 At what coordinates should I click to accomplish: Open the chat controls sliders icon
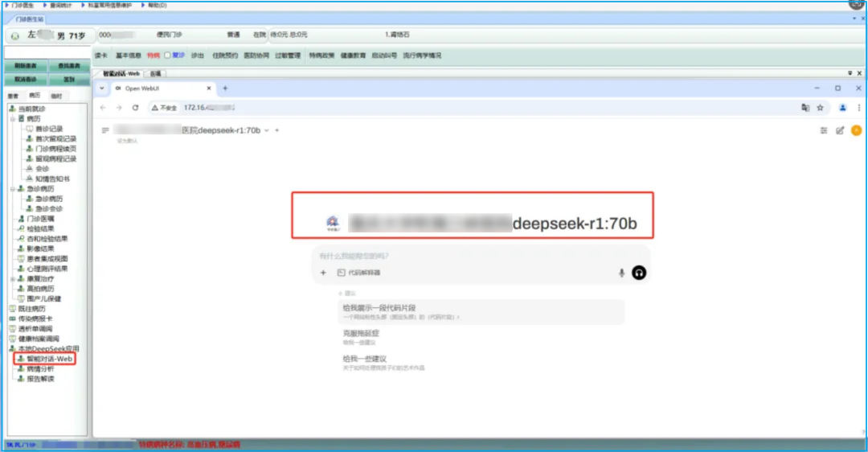(823, 130)
